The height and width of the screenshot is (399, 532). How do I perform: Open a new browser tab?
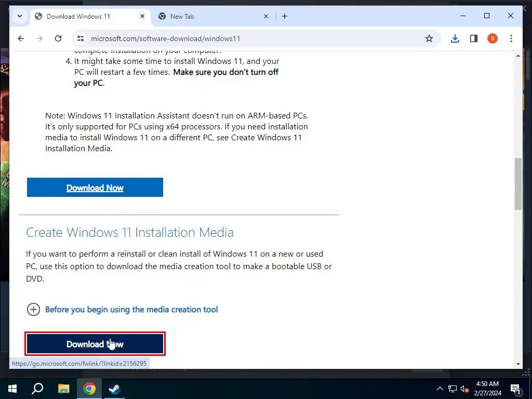285,16
